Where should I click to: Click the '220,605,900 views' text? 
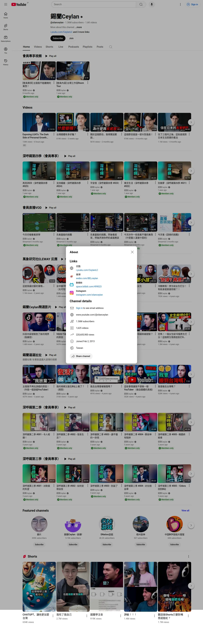(x=85, y=335)
